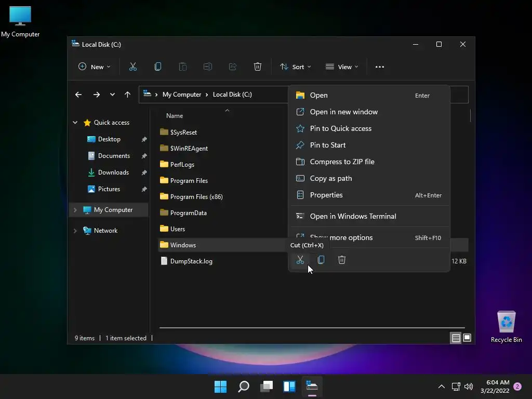
Task: Select Desktop in Quick access
Action: (x=109, y=139)
